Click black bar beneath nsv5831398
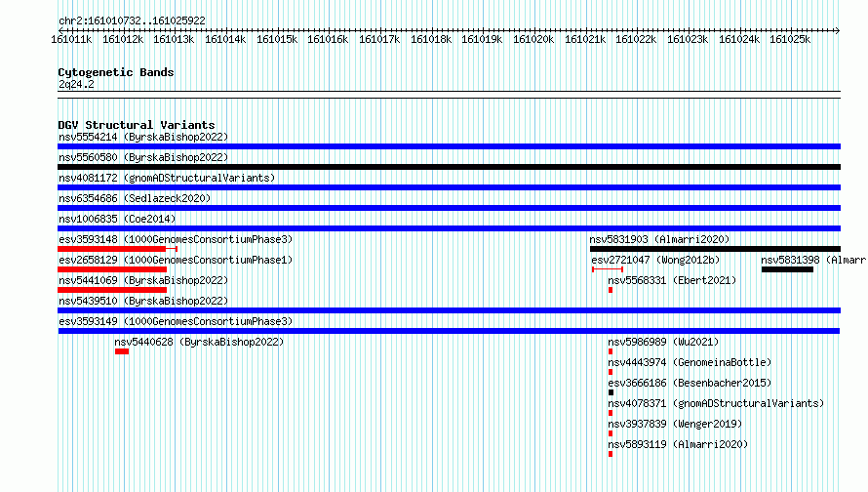The height and width of the screenshot is (492, 868). [x=787, y=269]
